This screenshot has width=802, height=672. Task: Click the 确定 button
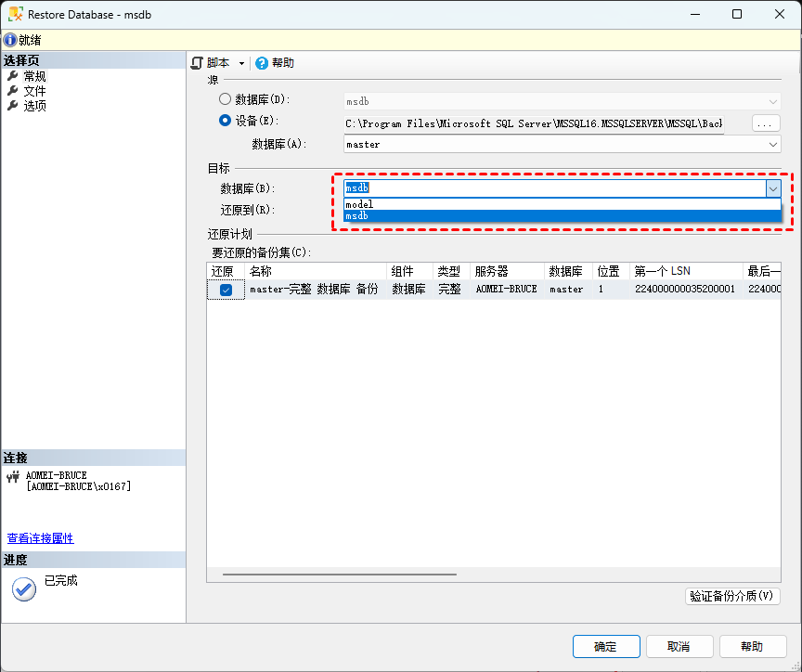coord(605,647)
